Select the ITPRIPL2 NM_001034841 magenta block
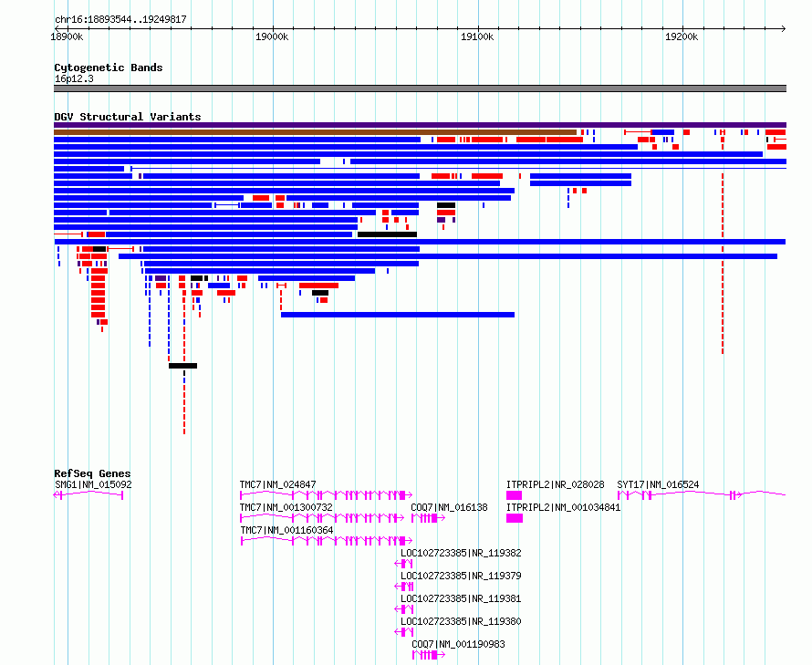 point(515,518)
